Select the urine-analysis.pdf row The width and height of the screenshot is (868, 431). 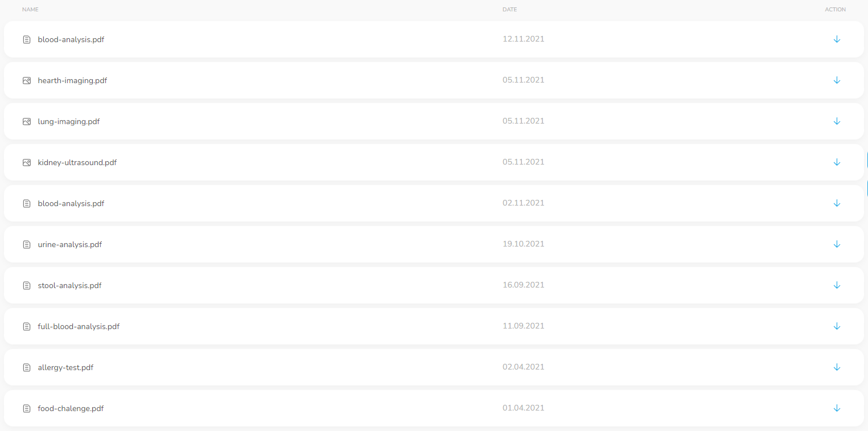click(x=434, y=244)
